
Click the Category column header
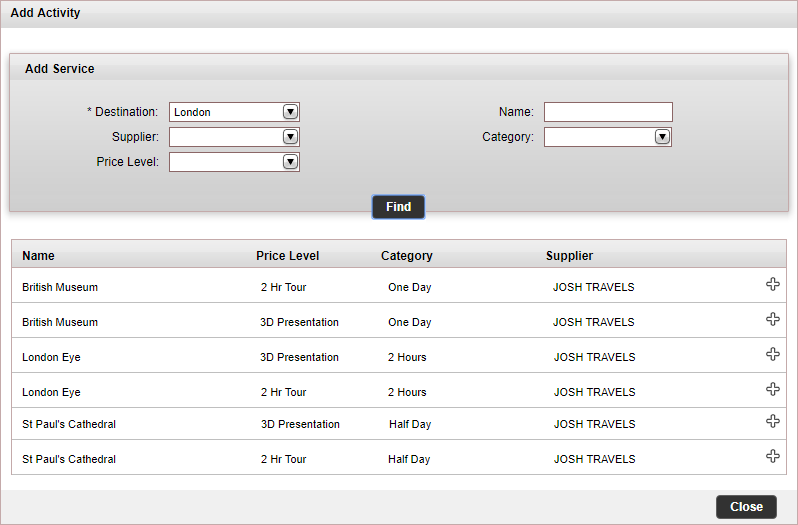pos(407,256)
